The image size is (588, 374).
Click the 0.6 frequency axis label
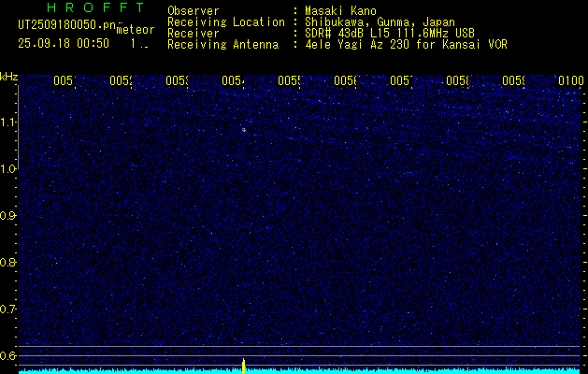(7, 355)
